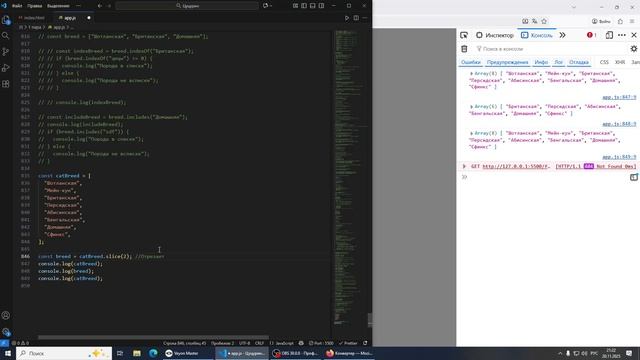Screen dimensions: 640x360
Task: Toggle the XHR console filter
Action: (620, 62)
